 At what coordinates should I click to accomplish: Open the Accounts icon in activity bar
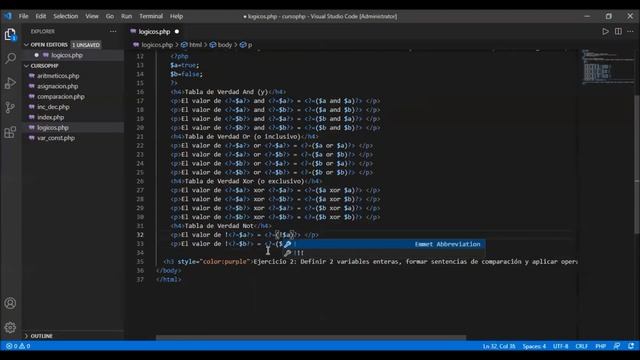click(10, 303)
